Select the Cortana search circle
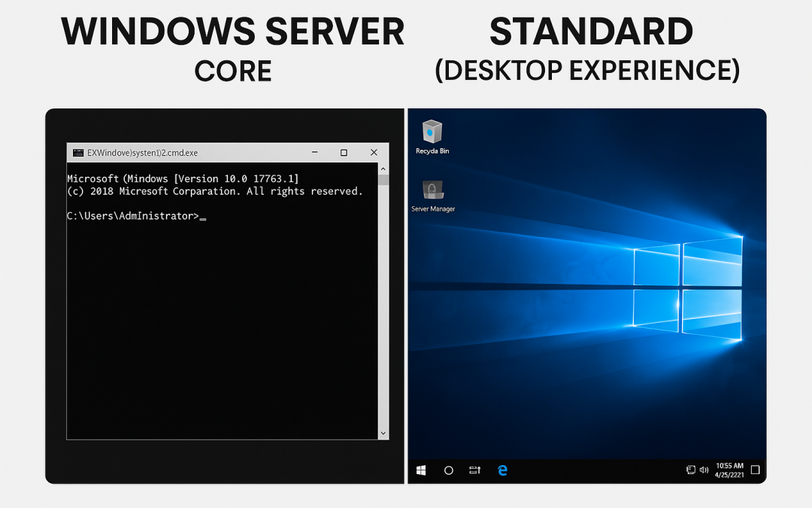 (448, 470)
